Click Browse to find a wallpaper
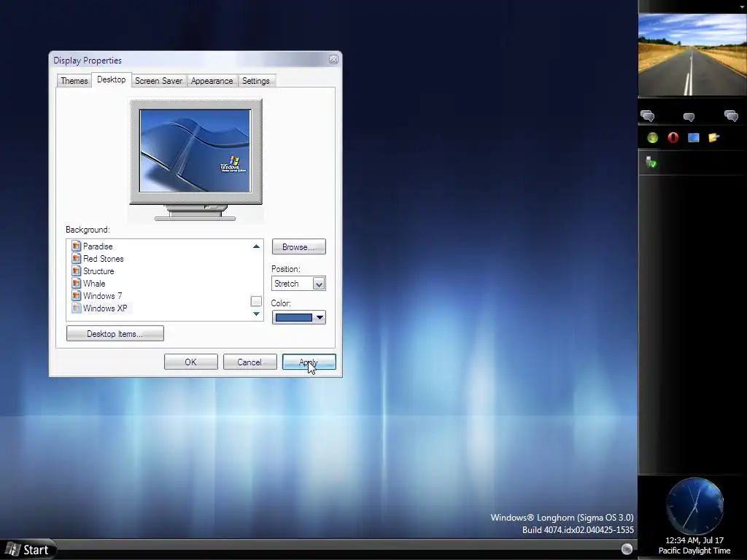The image size is (747, 560). click(298, 246)
